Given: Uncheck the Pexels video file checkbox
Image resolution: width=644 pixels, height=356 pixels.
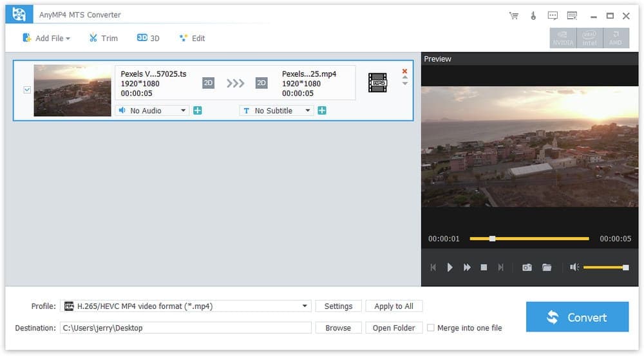Looking at the screenshot, I should pos(27,90).
